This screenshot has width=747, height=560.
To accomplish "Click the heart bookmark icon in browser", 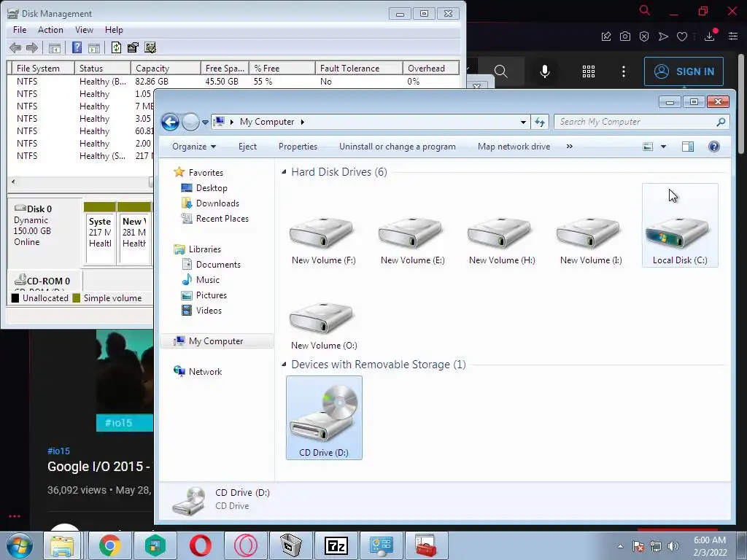I will 682,36.
